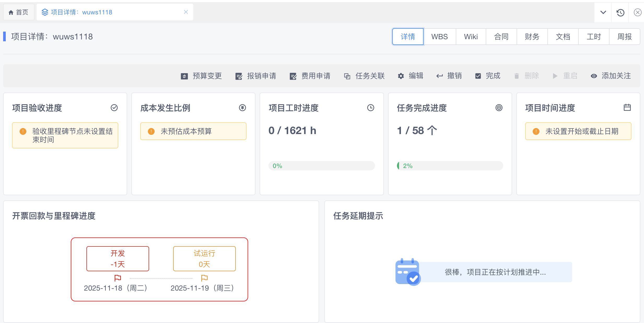Click the yen icon on 成本发生比例 card
644x323 pixels.
pos(242,108)
